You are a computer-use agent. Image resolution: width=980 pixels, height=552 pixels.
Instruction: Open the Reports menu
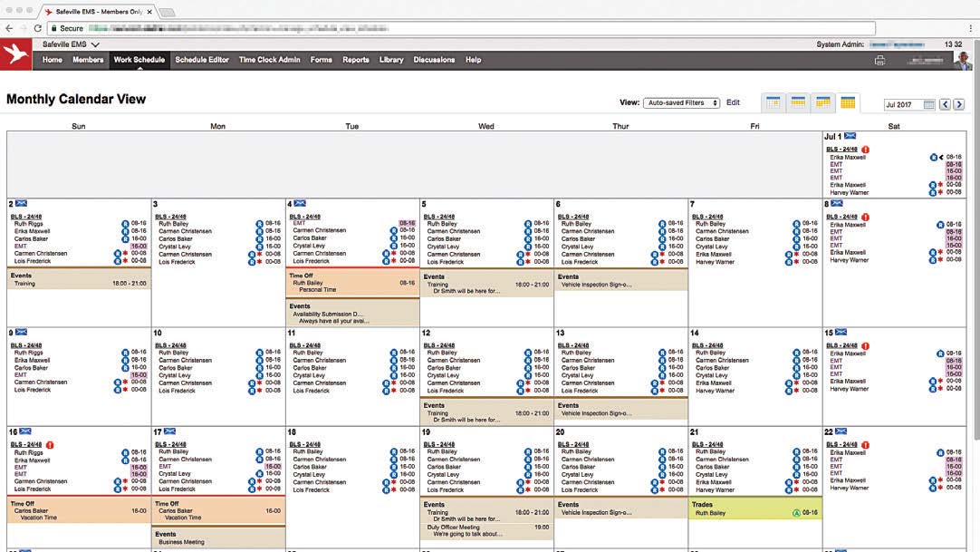[x=355, y=60]
